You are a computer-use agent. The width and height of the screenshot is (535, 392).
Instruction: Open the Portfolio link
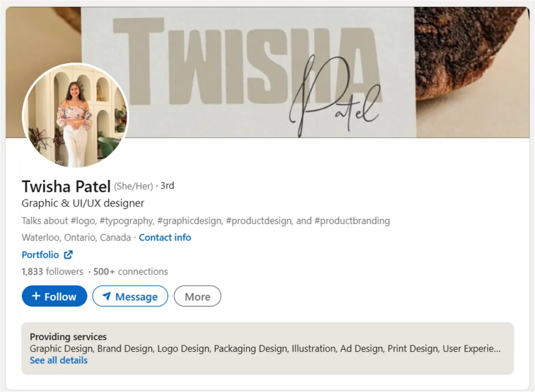(40, 255)
